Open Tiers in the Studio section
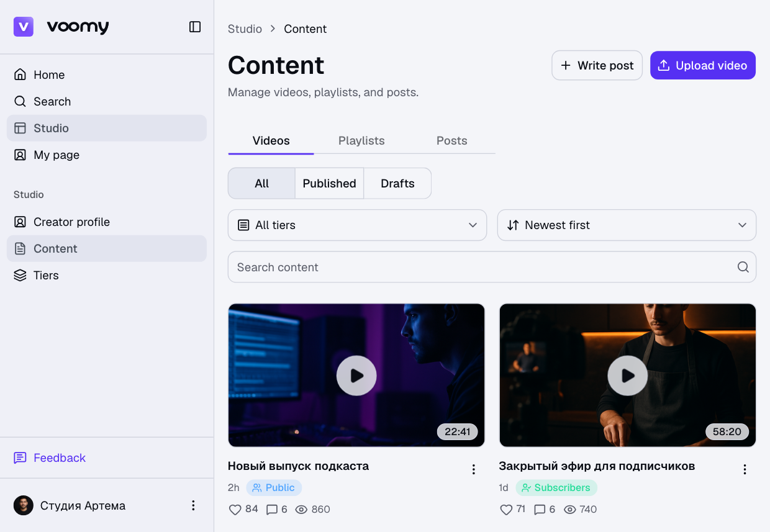This screenshot has width=770, height=532. pyautogui.click(x=107, y=275)
